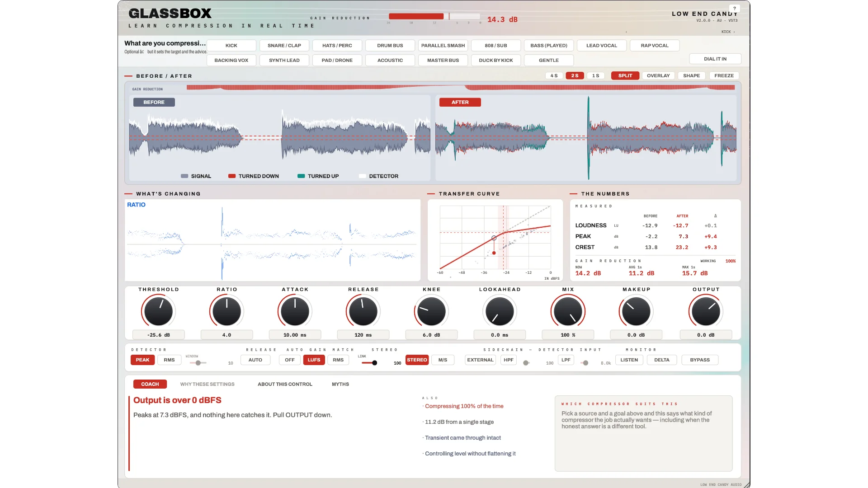The height and width of the screenshot is (488, 868).
Task: Set detector mode to RMS
Action: pyautogui.click(x=170, y=360)
